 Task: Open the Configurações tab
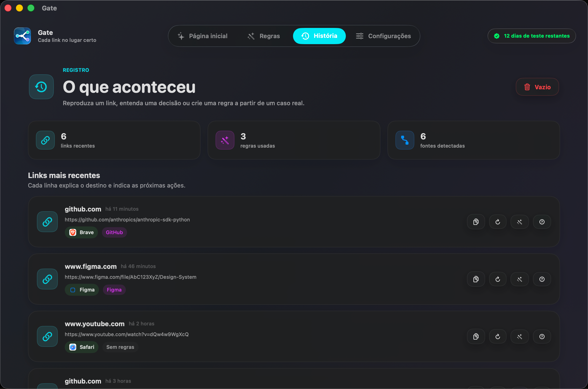pos(383,36)
